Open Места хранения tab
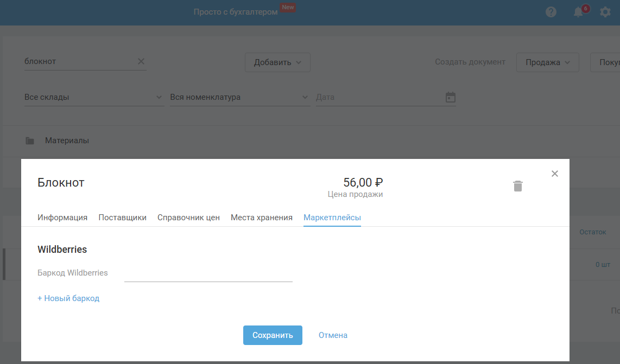 point(261,218)
